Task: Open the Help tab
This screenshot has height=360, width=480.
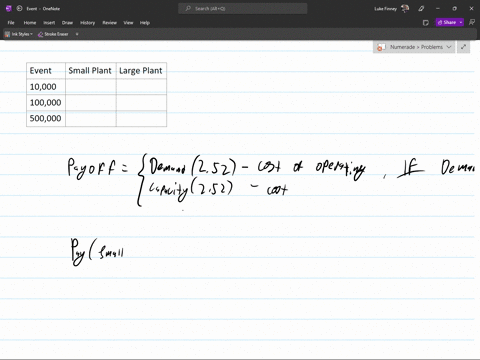Action: 145,23
